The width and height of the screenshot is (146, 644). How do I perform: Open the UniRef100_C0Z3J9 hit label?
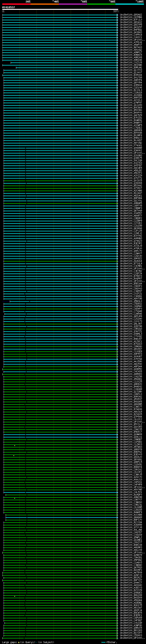pyautogui.click(x=131, y=63)
